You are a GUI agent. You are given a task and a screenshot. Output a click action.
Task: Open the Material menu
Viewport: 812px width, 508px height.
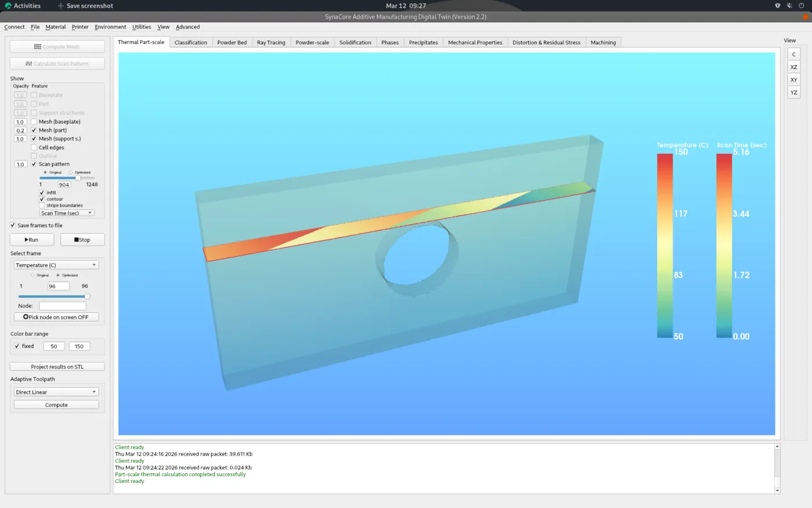point(56,27)
